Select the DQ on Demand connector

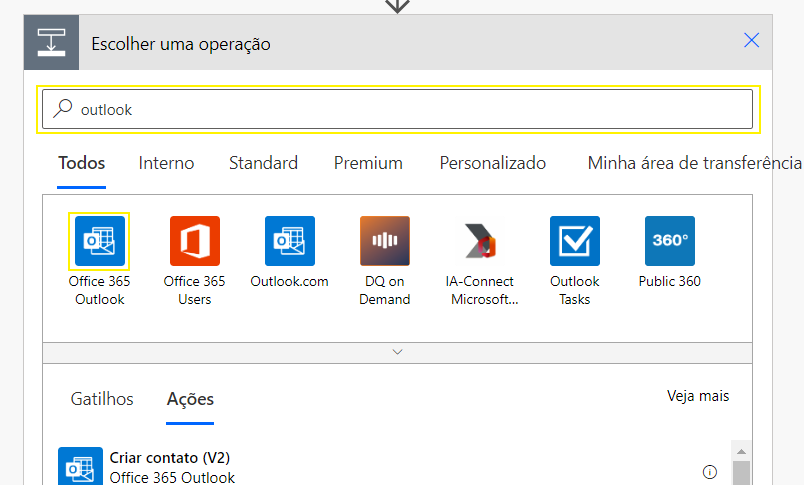[x=385, y=241]
